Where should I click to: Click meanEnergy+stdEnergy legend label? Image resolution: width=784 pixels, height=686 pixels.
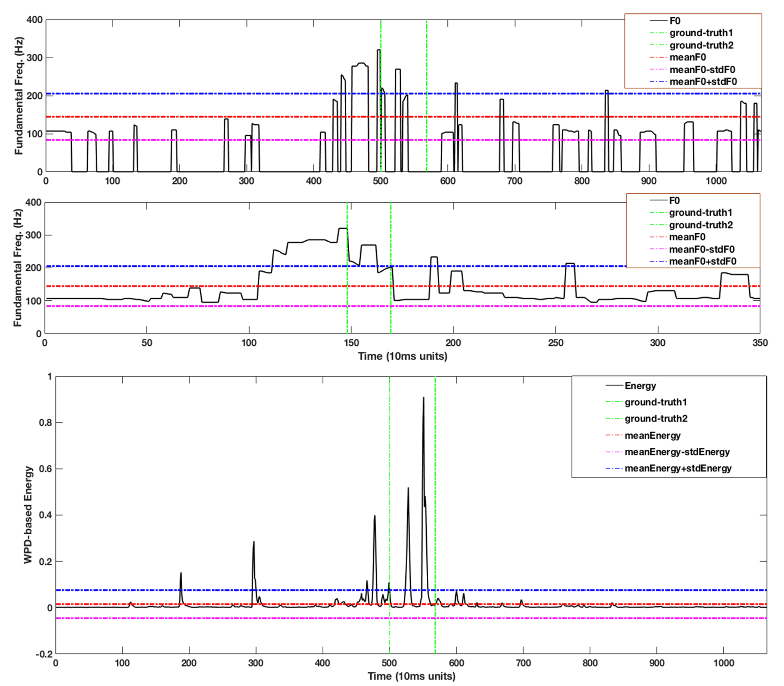678,468
